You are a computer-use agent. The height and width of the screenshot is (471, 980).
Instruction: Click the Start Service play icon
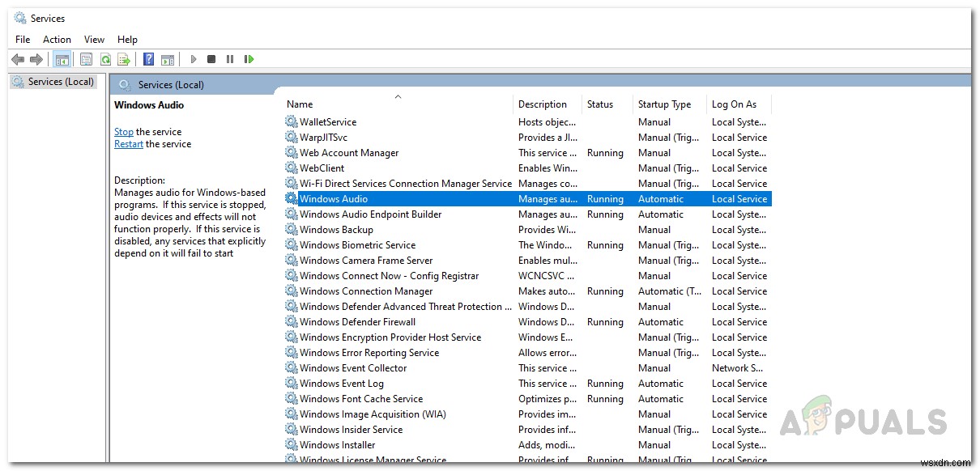coord(194,58)
